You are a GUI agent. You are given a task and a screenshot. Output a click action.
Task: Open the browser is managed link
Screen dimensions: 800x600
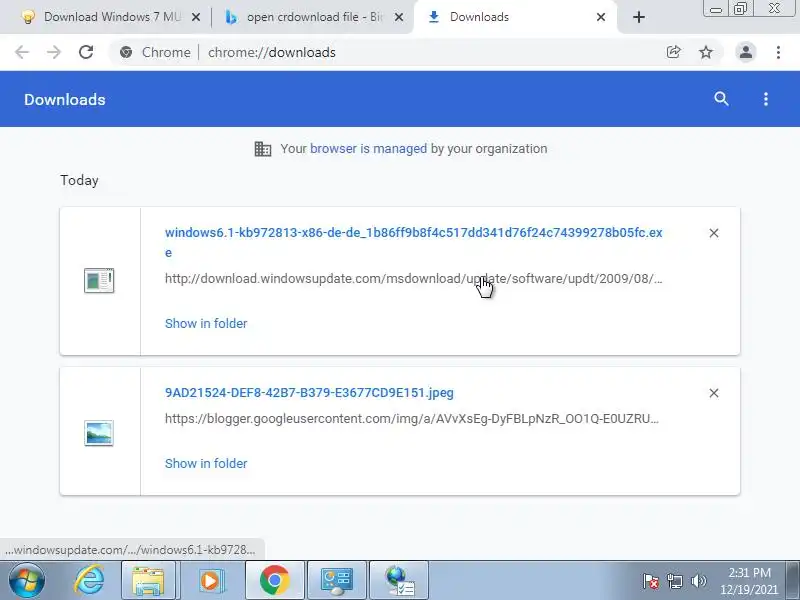(x=368, y=148)
